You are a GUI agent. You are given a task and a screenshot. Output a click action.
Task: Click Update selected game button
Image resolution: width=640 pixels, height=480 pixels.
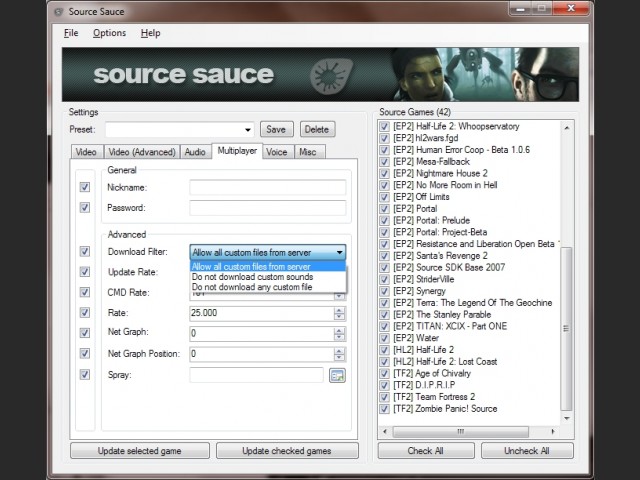[x=140, y=451]
